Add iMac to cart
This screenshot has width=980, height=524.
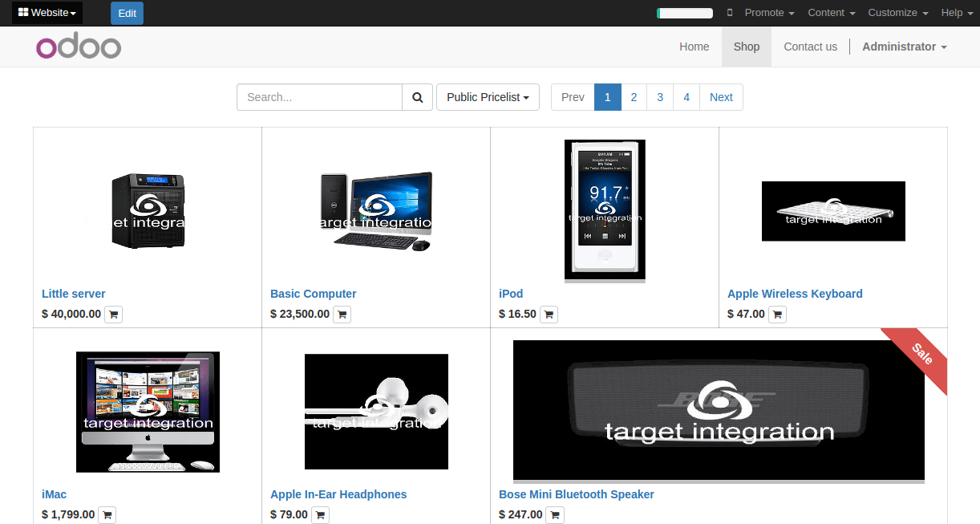coord(107,515)
